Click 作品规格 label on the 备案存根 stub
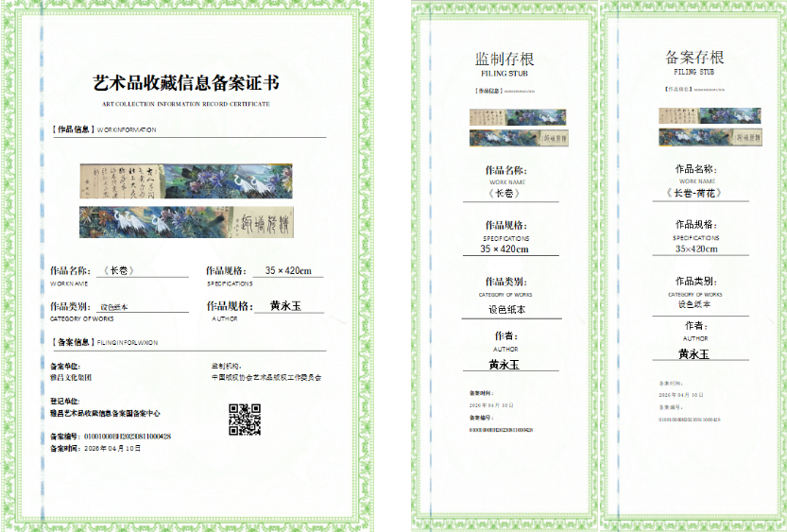 [695, 224]
